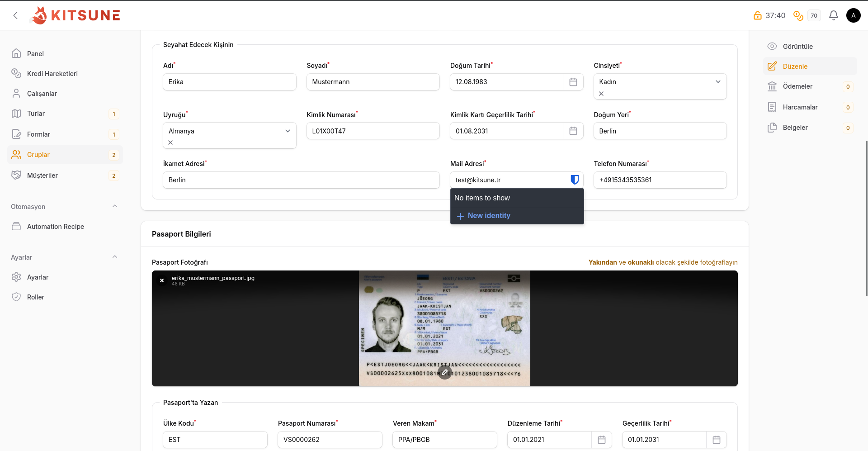Viewport: 868px width, 451px height.
Task: Open the credits coins icon
Action: coord(798,15)
